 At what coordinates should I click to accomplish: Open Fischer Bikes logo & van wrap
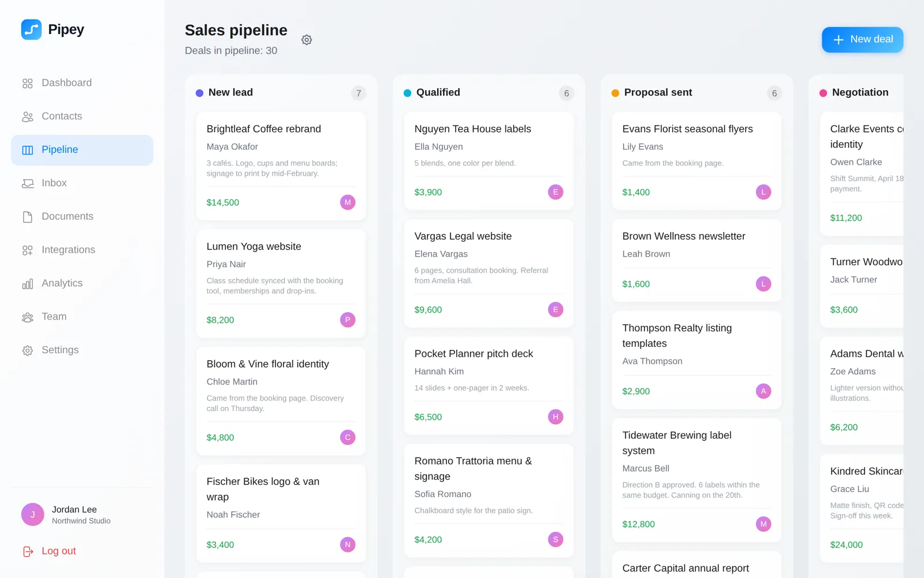click(281, 514)
